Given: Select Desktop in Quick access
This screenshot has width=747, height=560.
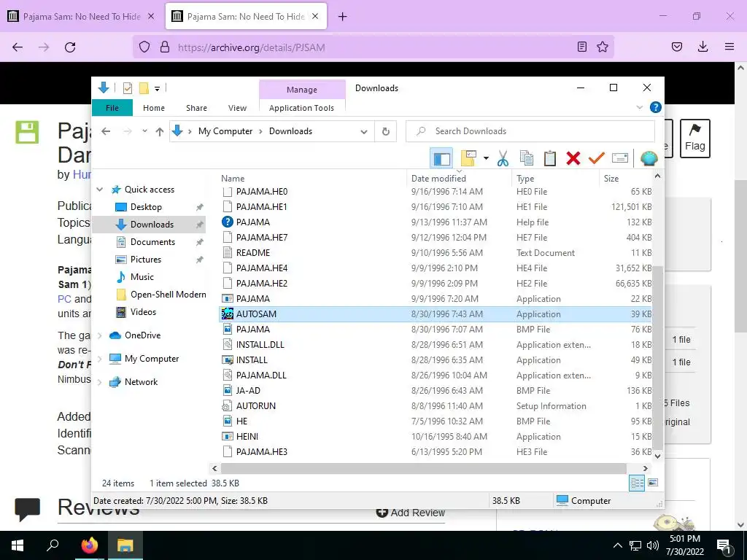Looking at the screenshot, I should (146, 207).
